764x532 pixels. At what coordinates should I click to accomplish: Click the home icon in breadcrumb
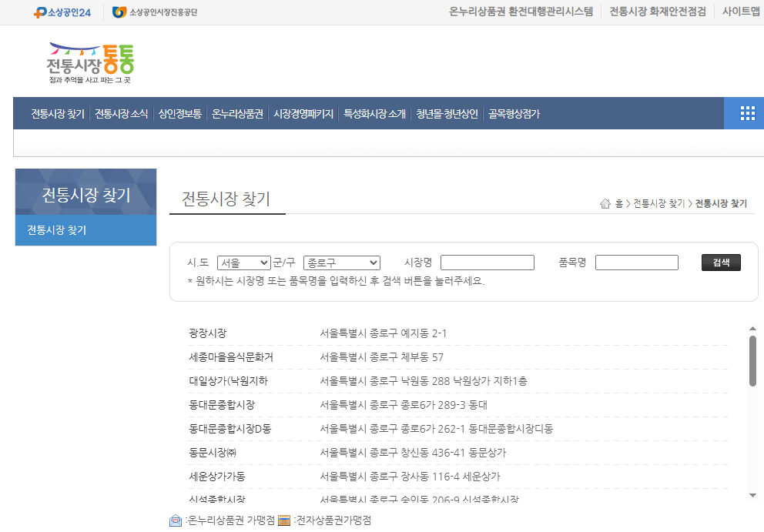[605, 204]
